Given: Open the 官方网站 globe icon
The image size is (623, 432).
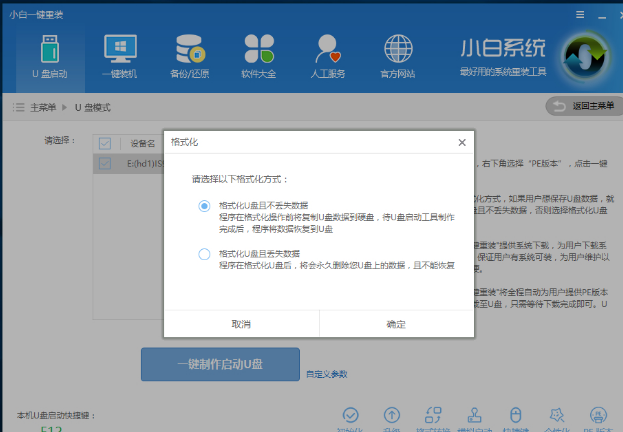Looking at the screenshot, I should click(x=396, y=55).
